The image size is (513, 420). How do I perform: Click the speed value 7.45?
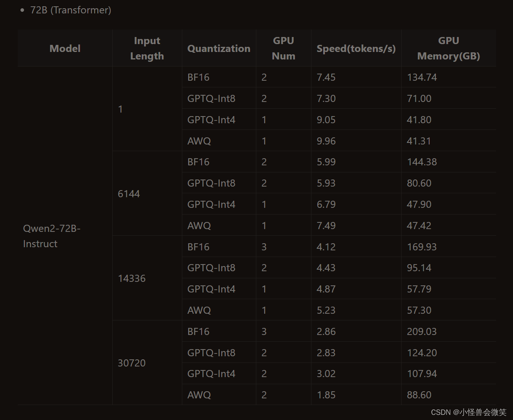326,77
